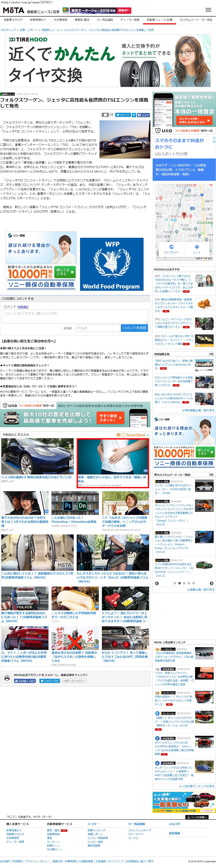Select the first carousel pagination dot

coord(174,583)
